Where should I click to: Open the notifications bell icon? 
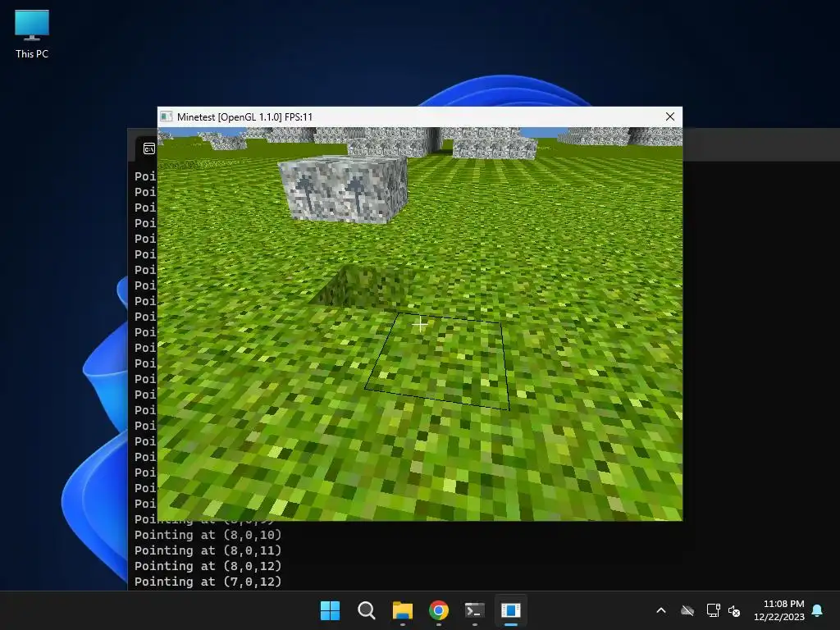[818, 610]
